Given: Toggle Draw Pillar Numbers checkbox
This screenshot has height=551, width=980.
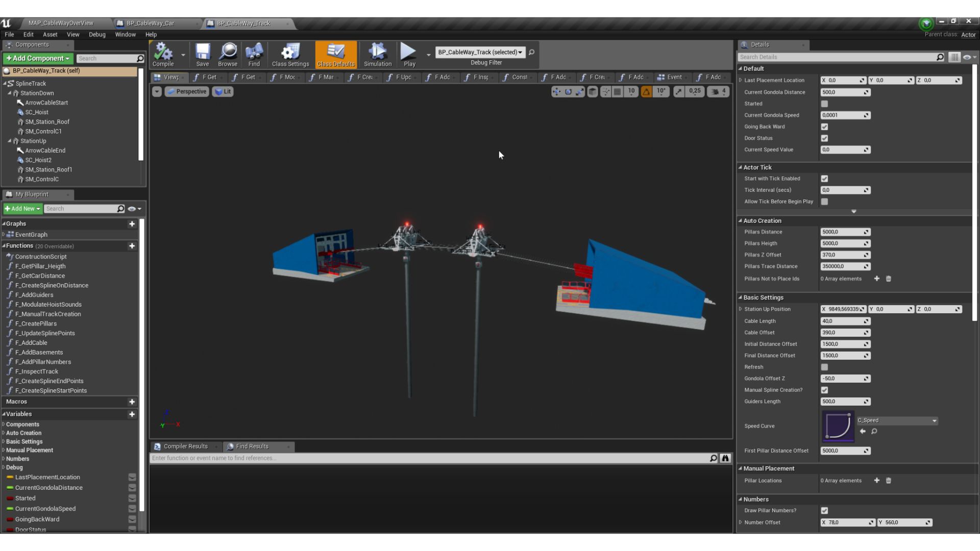Looking at the screenshot, I should (x=824, y=511).
